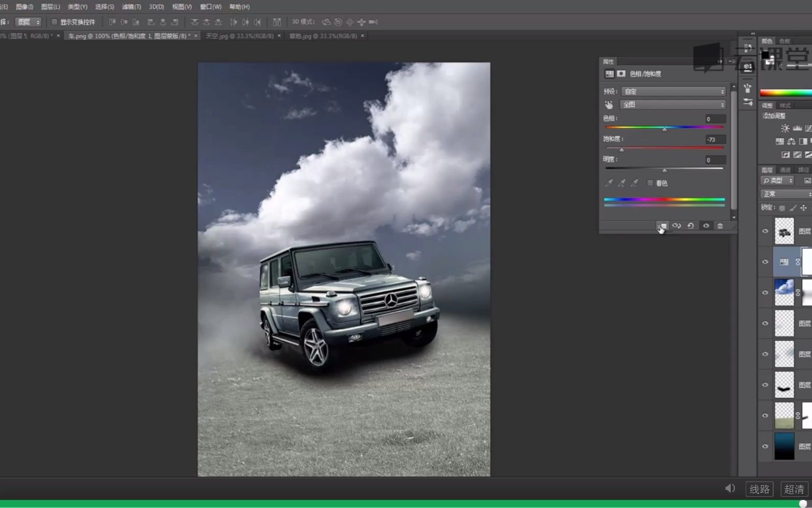Image resolution: width=812 pixels, height=508 pixels.
Task: Click the lock image pixels brush icon
Action: click(793, 208)
